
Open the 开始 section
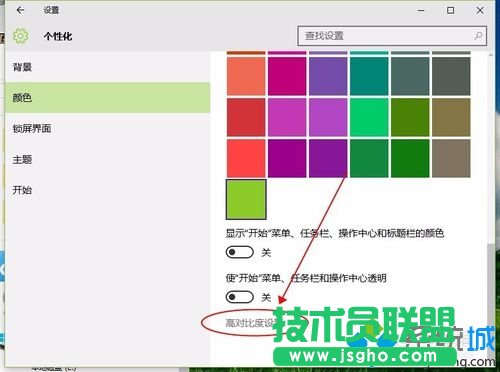tap(107, 190)
